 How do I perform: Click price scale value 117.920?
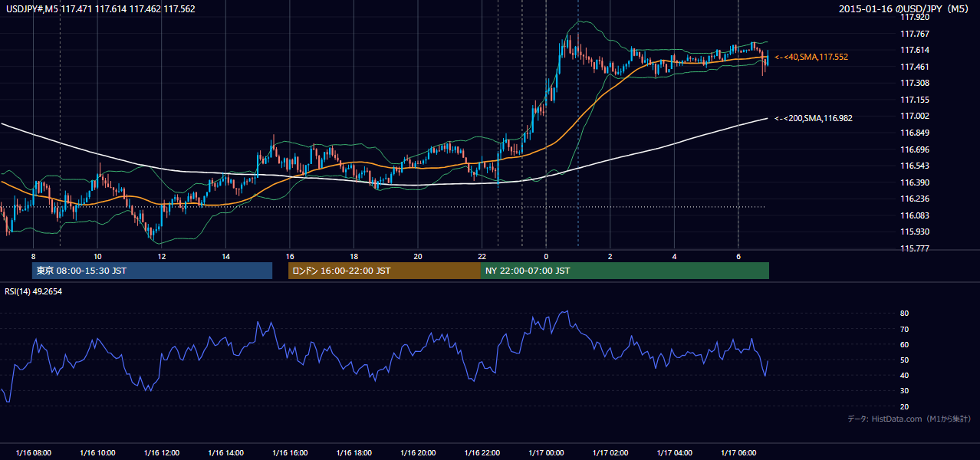pyautogui.click(x=915, y=16)
